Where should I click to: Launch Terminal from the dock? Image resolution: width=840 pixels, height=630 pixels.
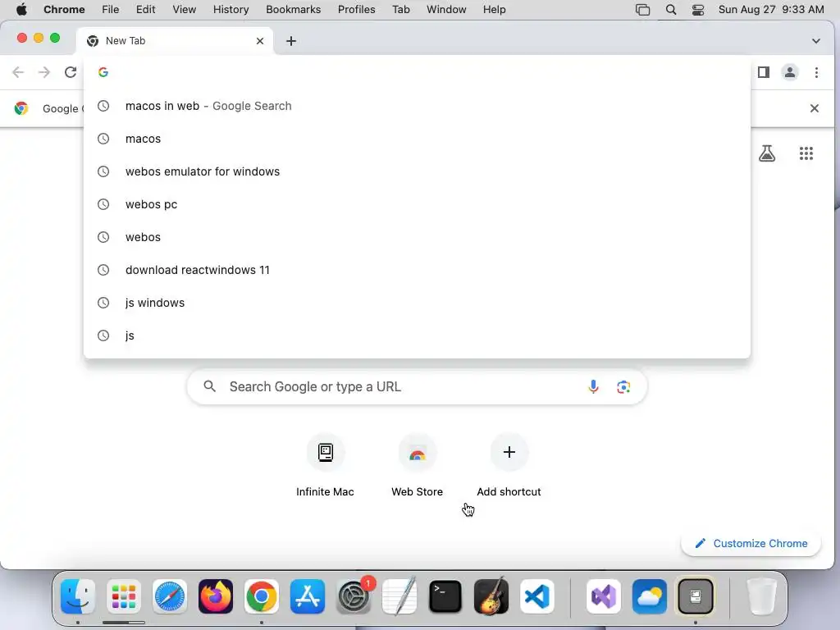pyautogui.click(x=445, y=596)
